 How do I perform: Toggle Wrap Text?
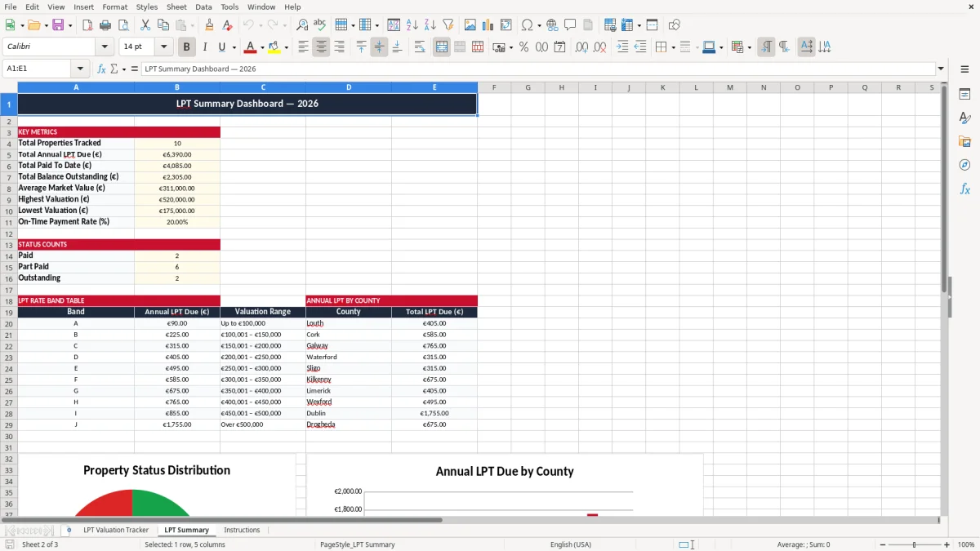click(x=420, y=47)
